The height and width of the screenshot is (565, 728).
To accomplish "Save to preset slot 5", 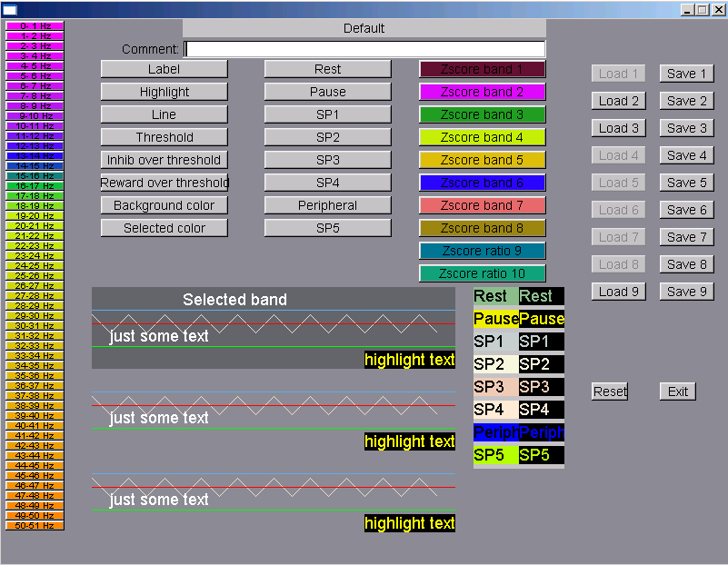I will coord(687,183).
